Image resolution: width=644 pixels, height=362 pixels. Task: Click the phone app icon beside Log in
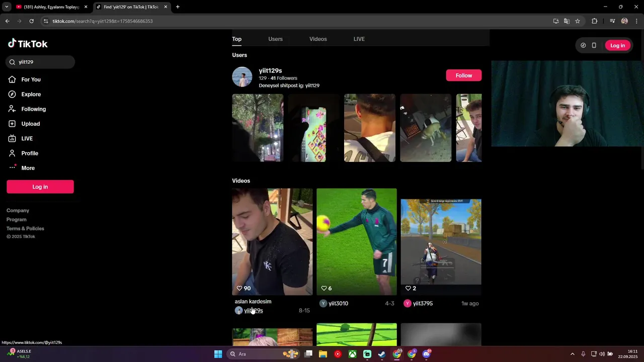[594, 45]
